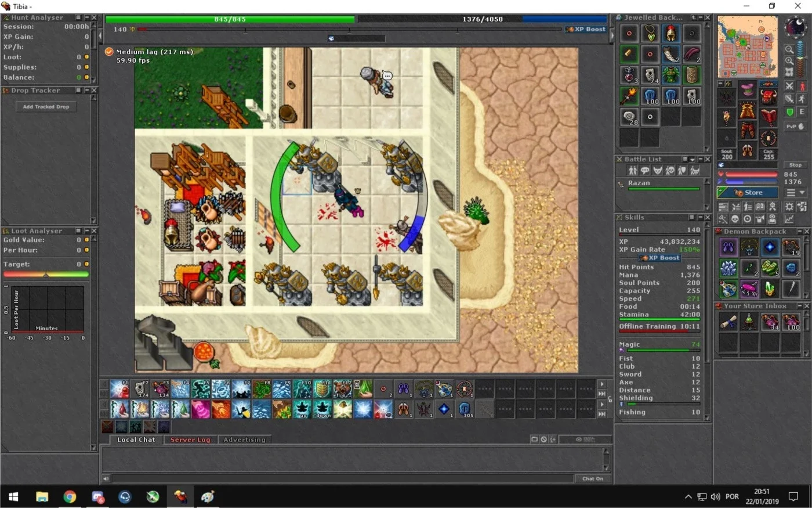This screenshot has width=812, height=508.
Task: Open the logout exit icon
Action: tap(802, 207)
